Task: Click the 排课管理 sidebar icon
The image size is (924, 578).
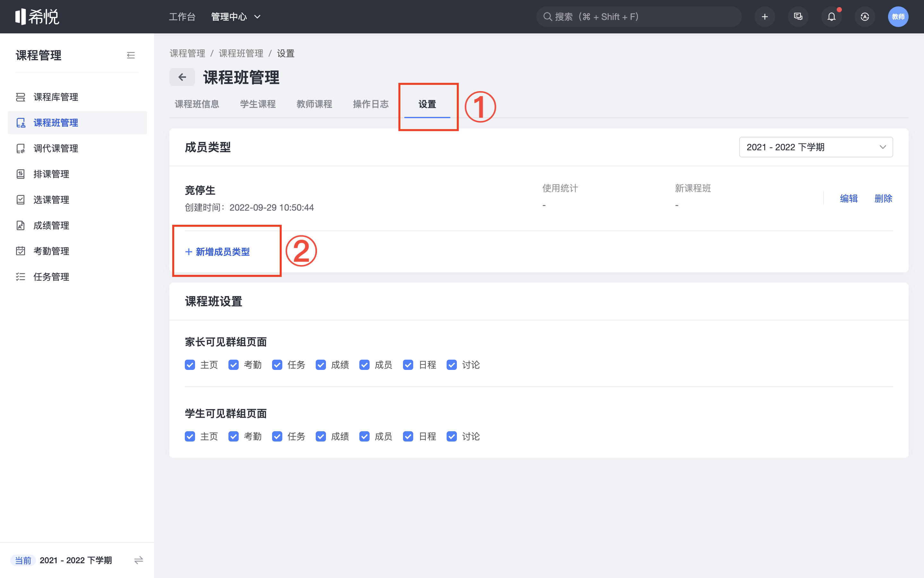Action: (x=21, y=174)
